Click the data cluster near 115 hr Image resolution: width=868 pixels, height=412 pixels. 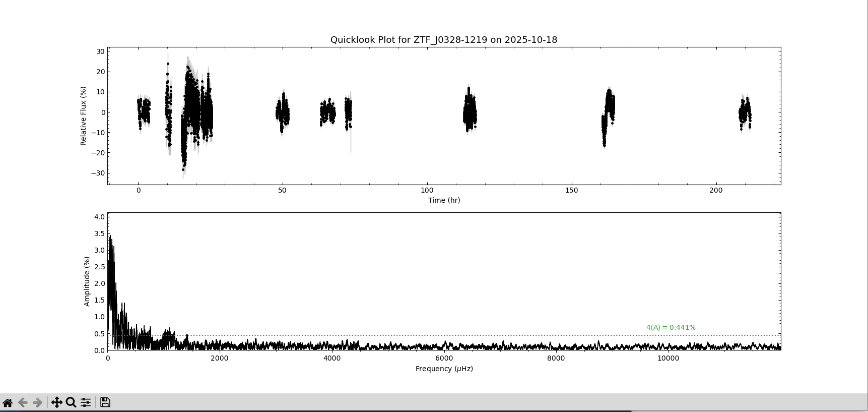pos(470,113)
